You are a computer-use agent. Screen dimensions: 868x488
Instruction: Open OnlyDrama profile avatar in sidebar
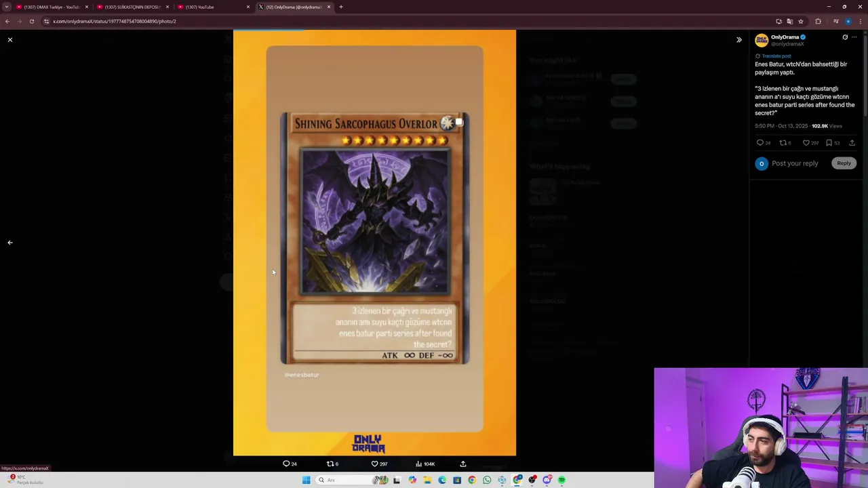762,40
